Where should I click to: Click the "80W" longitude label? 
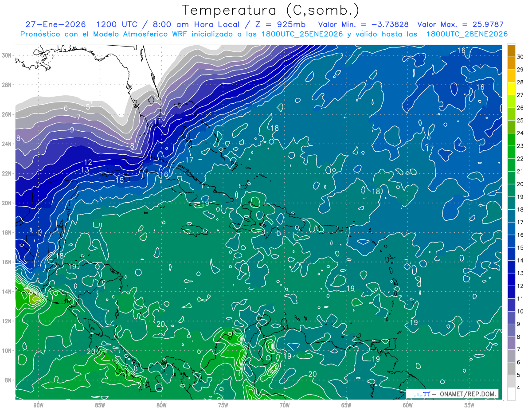[x=161, y=405]
